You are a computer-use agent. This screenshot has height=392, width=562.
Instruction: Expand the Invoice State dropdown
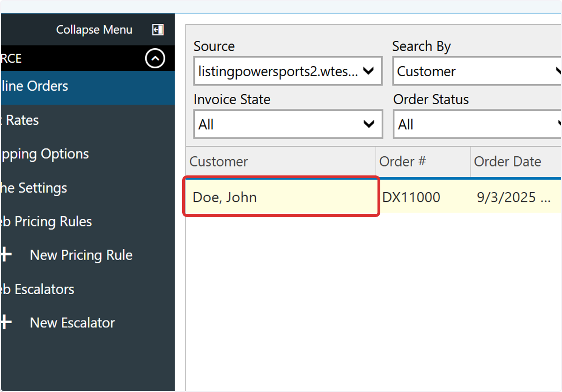tap(288, 124)
